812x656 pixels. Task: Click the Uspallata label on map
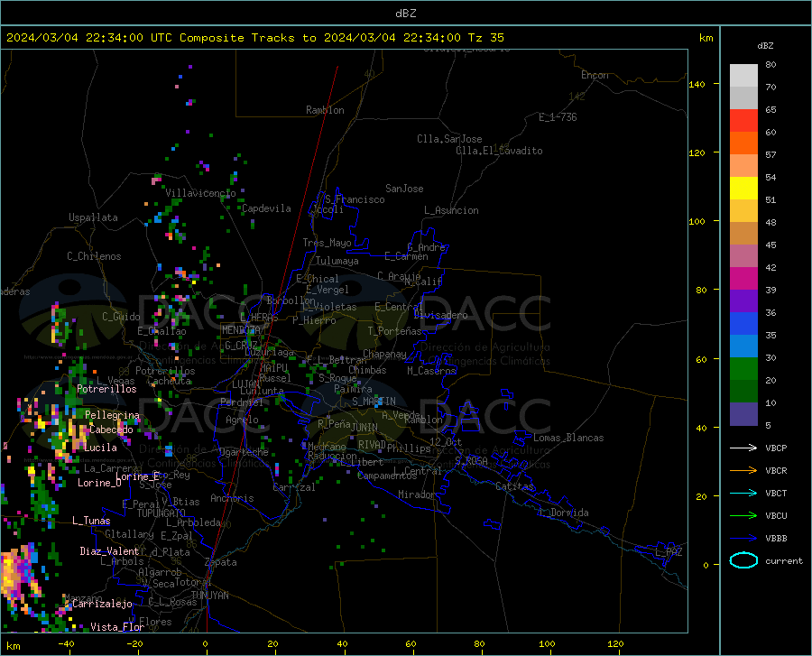[93, 217]
